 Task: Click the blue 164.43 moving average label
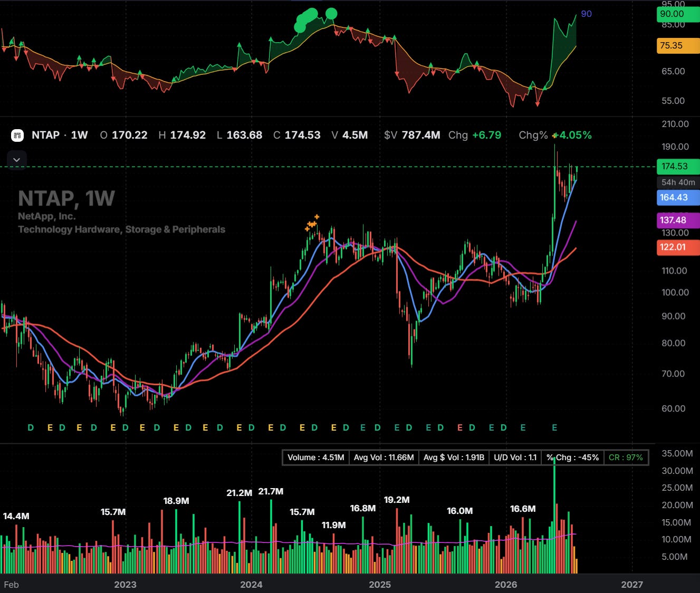[x=678, y=197]
